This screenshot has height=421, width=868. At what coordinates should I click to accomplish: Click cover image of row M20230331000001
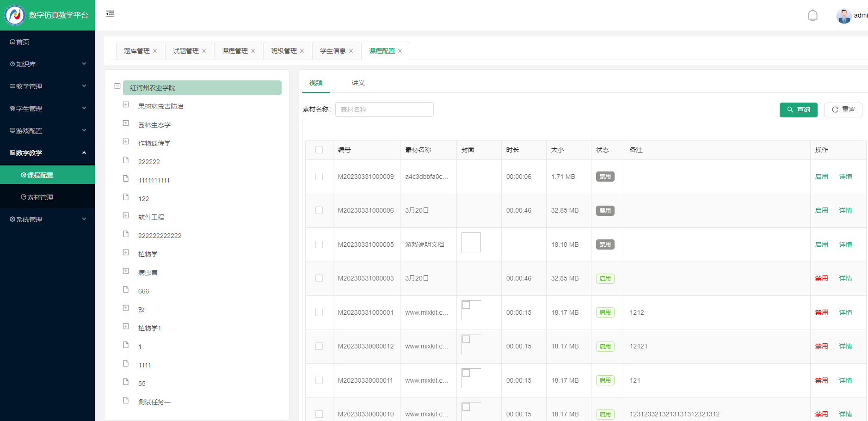pyautogui.click(x=471, y=310)
